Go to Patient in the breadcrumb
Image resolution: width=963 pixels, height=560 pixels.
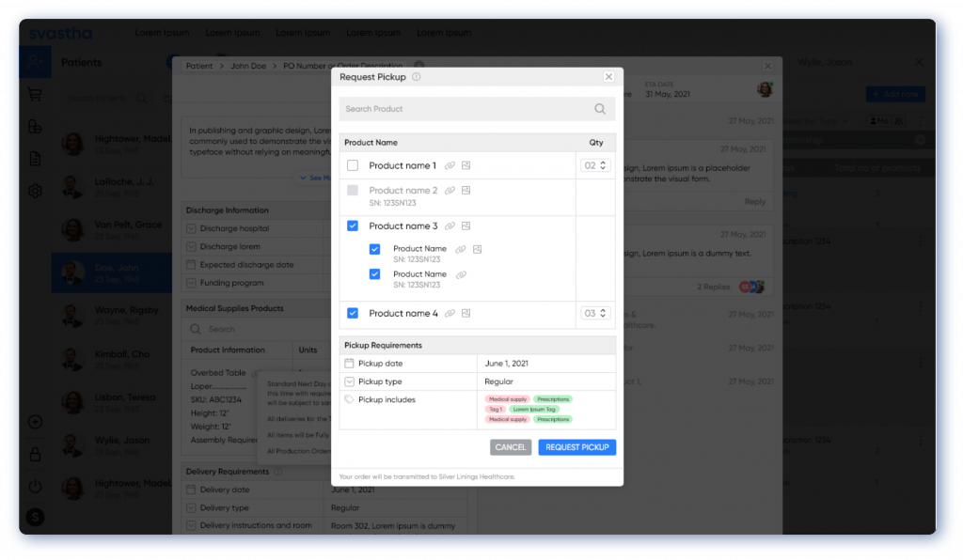tap(199, 66)
